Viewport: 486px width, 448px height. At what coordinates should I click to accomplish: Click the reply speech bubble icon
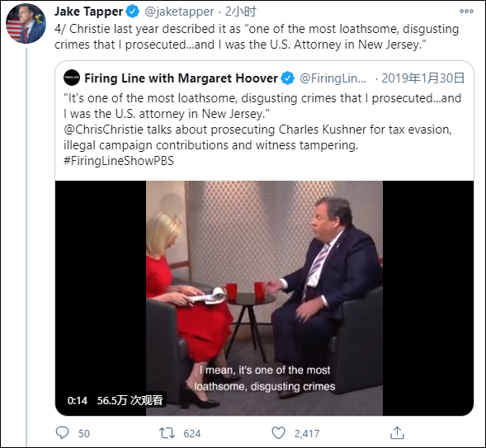pos(62,432)
